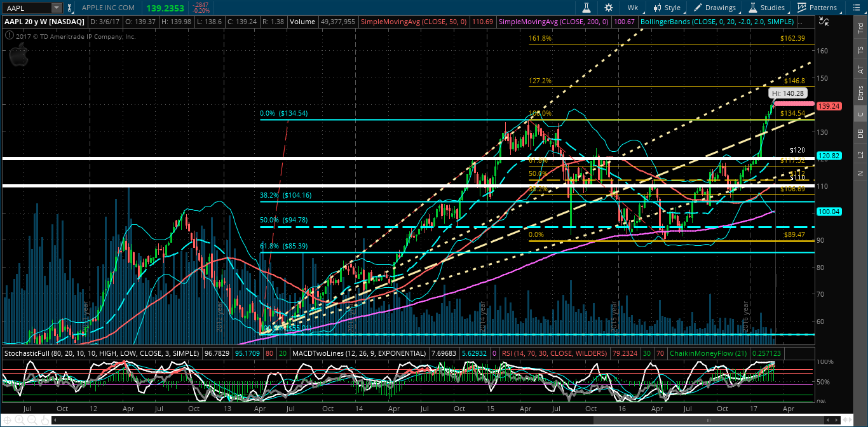Click the symbol link clipboard icon
The image size is (868, 427).
click(x=70, y=8)
